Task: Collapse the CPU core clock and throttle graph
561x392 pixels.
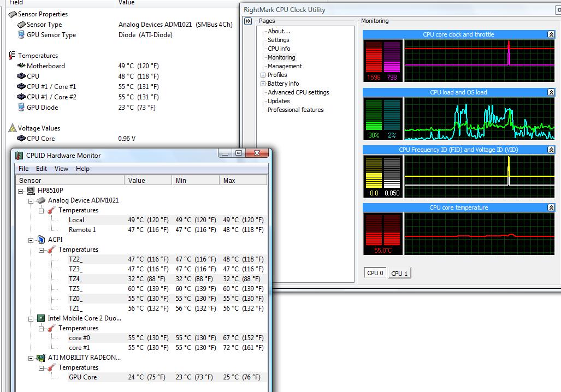Action: click(x=551, y=35)
